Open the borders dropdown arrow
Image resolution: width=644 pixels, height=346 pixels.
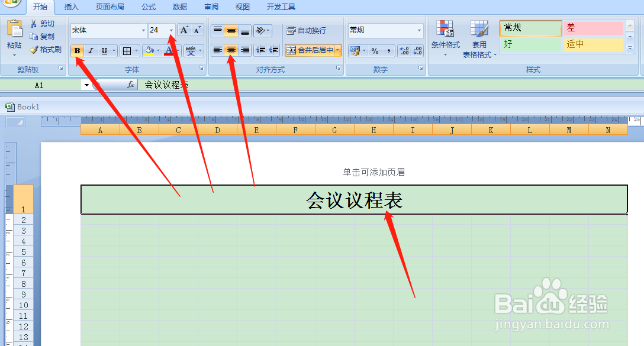pyautogui.click(x=136, y=51)
